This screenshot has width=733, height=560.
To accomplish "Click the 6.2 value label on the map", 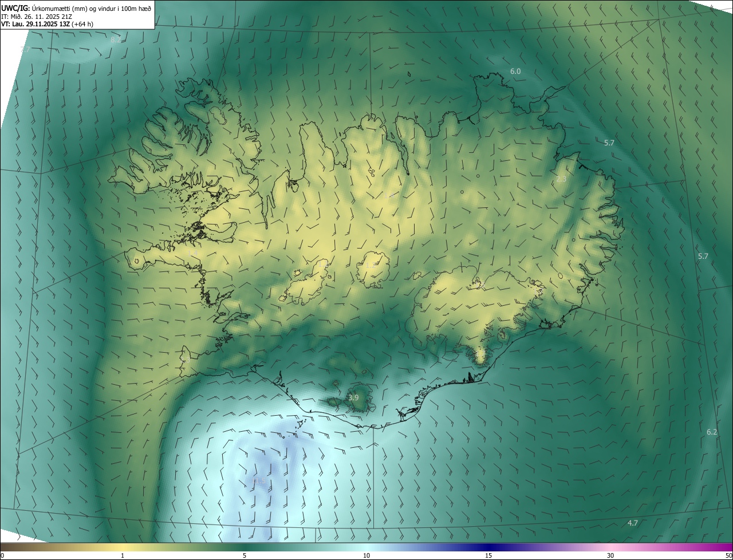I will point(712,432).
